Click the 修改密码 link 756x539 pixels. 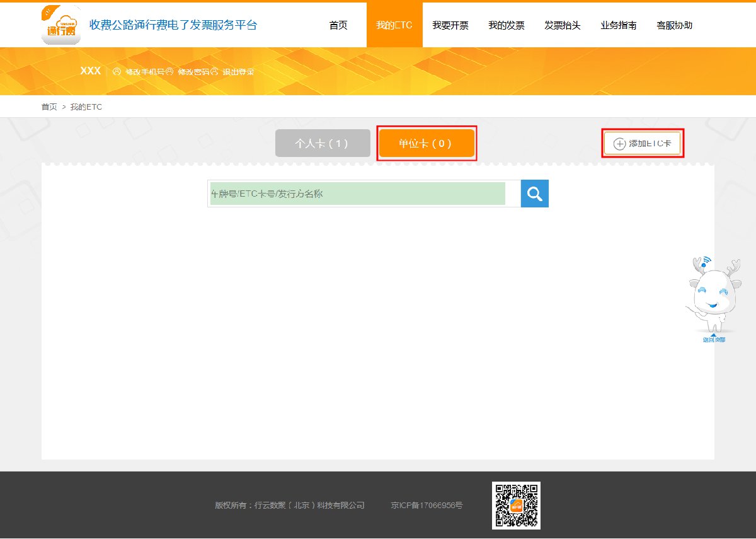coord(193,72)
